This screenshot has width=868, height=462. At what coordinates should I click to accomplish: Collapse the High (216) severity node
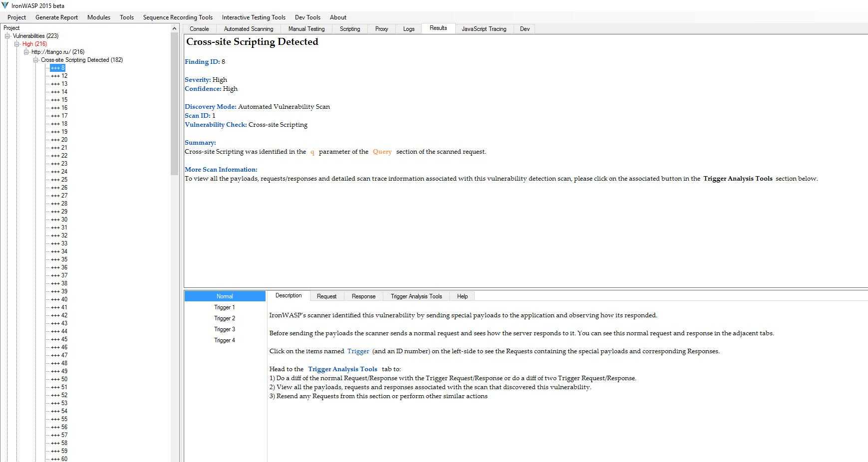coord(17,44)
